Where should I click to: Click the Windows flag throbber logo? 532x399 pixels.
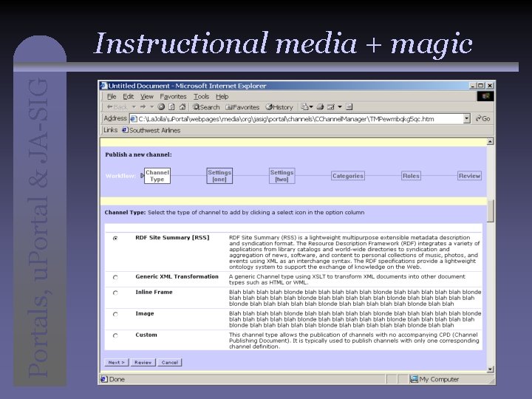(485, 96)
